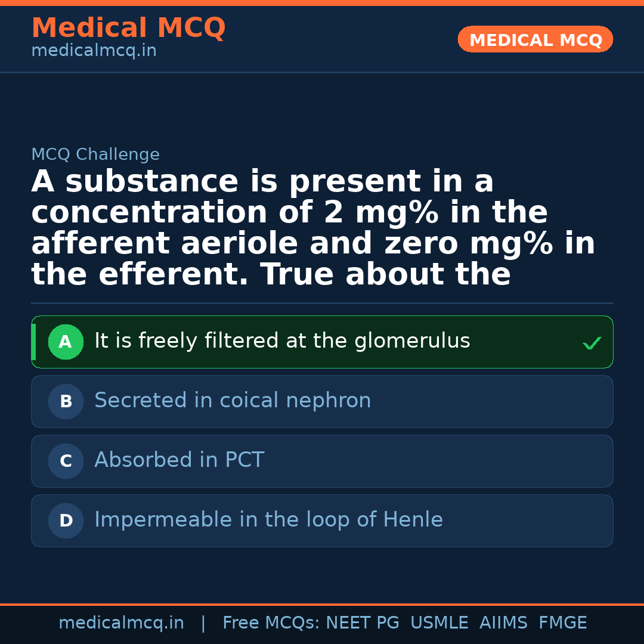Click the C option circle badge
The image size is (644, 644).
click(66, 462)
